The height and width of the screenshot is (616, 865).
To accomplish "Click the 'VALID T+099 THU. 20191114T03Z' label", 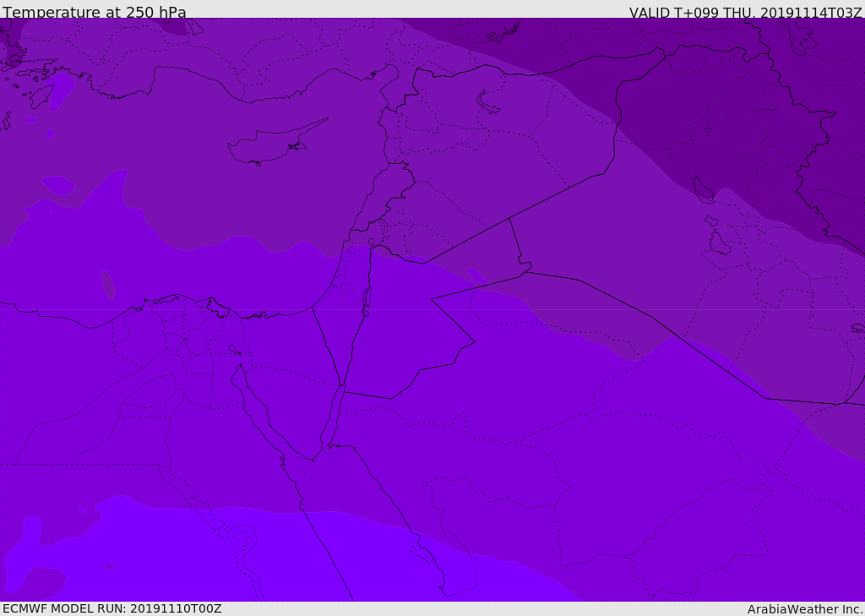I will tap(745, 12).
